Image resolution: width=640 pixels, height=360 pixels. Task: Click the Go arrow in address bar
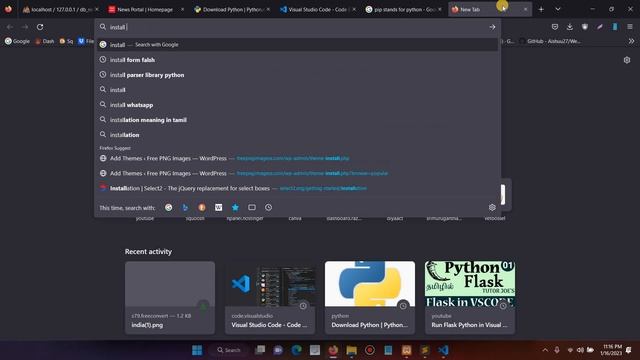(x=492, y=27)
